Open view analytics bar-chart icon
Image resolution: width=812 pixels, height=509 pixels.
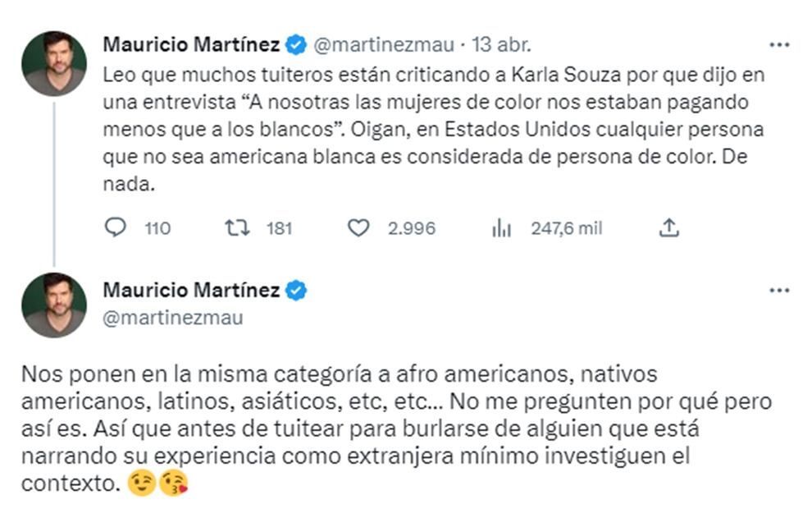click(501, 227)
